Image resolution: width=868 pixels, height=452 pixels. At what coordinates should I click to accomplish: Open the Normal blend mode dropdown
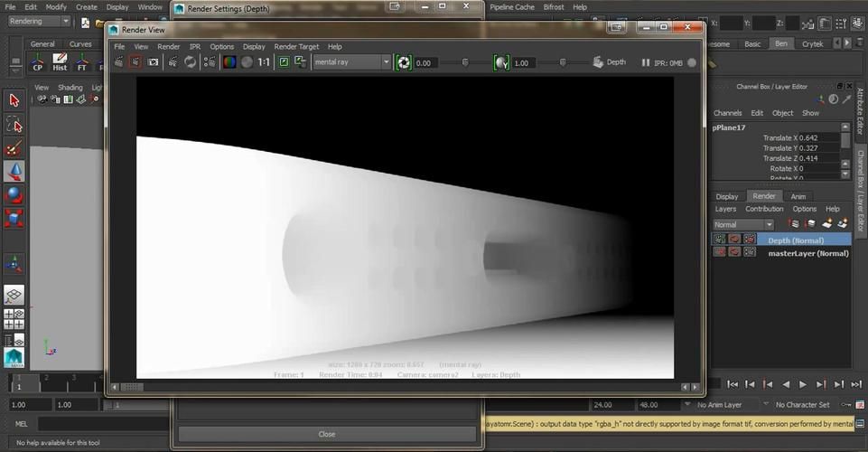tap(769, 224)
